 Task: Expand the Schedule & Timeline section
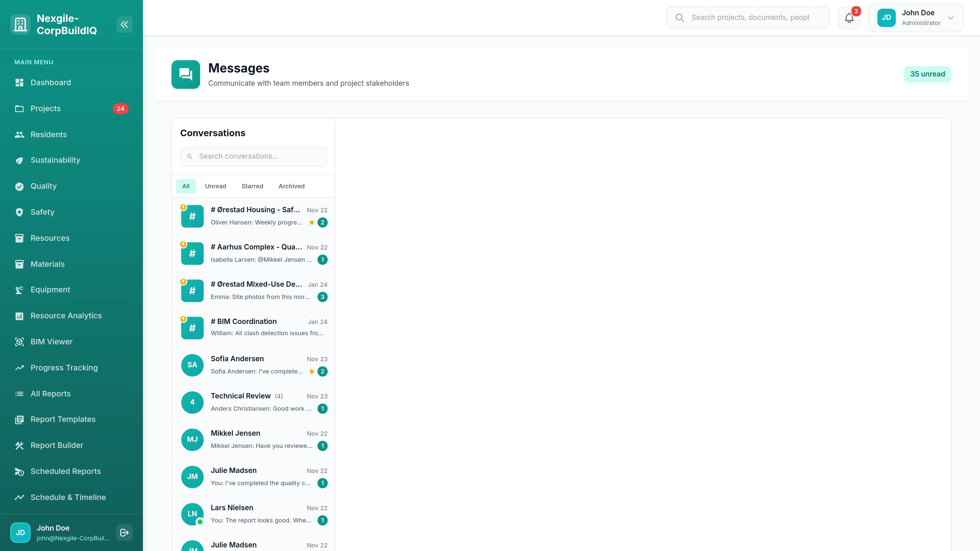pyautogui.click(x=68, y=497)
